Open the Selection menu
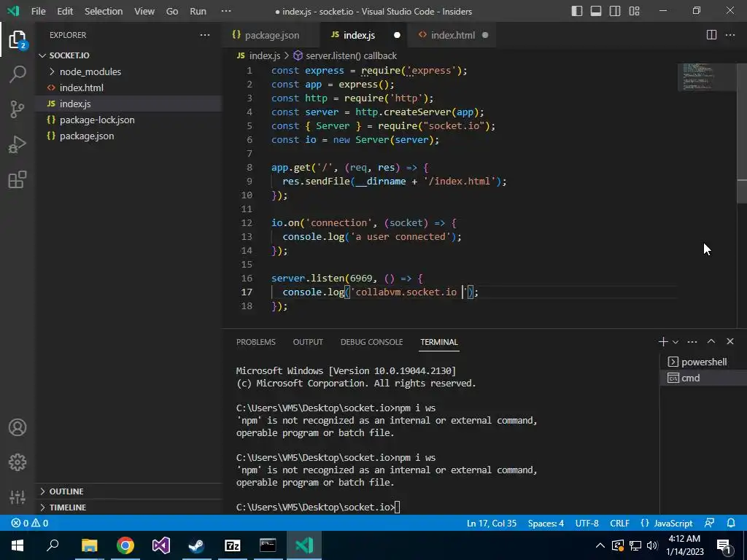This screenshot has width=747, height=560. click(x=104, y=11)
